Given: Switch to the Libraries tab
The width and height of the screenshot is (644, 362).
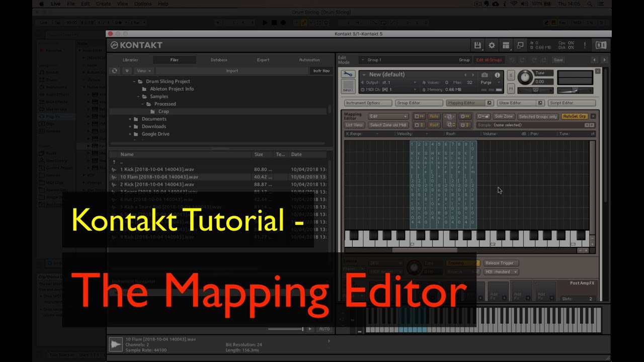Looking at the screenshot, I should pyautogui.click(x=130, y=60).
